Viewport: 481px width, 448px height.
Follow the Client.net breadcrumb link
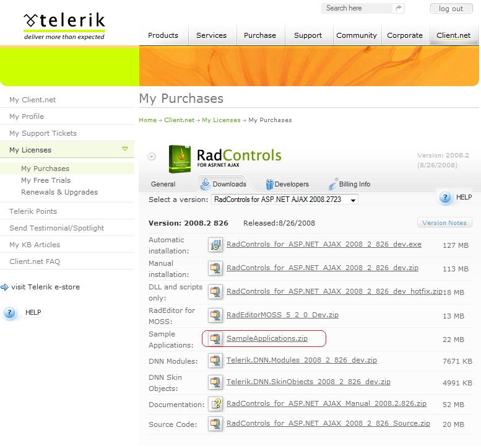[179, 120]
